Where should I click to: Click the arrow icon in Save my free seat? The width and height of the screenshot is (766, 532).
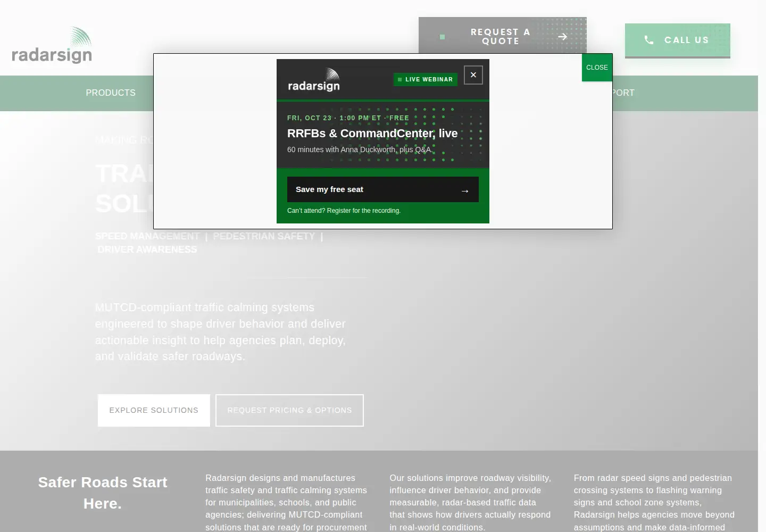point(465,190)
